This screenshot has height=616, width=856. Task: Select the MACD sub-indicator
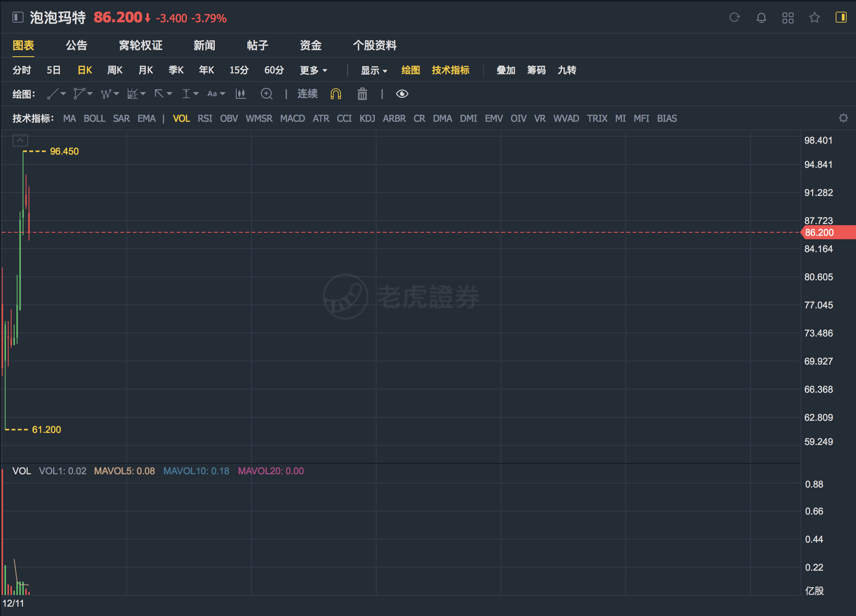[x=292, y=118]
